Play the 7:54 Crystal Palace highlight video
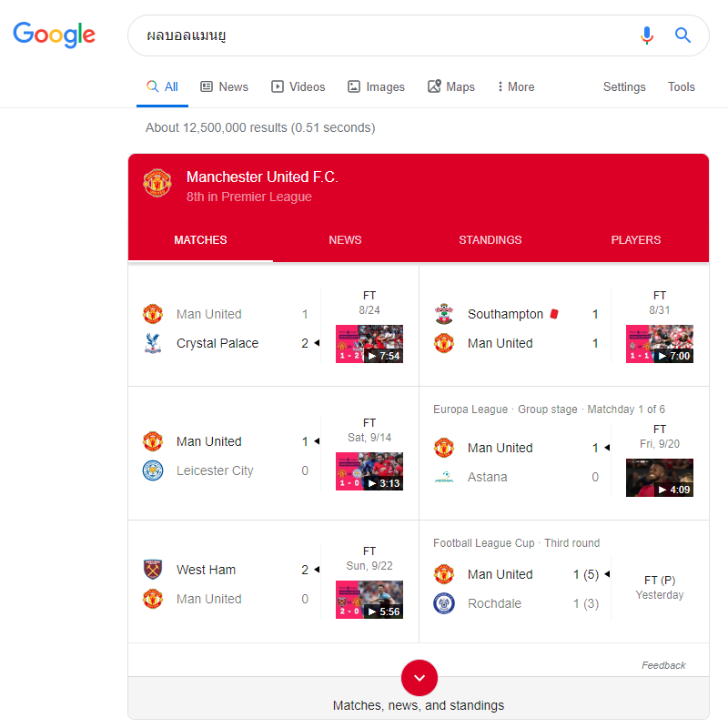The height and width of the screenshot is (728, 728). coord(369,344)
